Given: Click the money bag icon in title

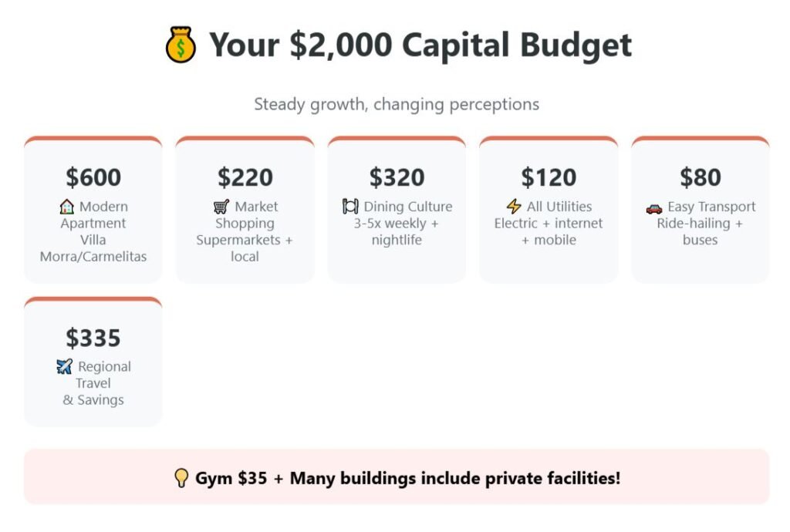Looking at the screenshot, I should coord(181,45).
